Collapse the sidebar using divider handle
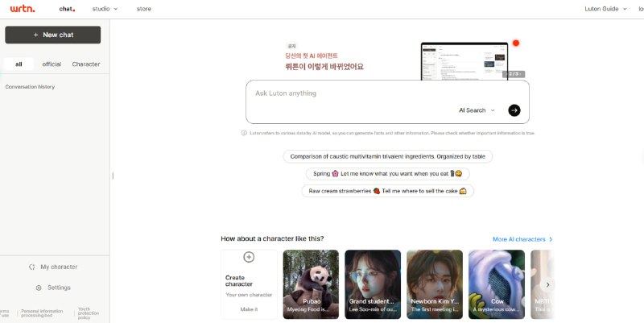 pos(113,176)
